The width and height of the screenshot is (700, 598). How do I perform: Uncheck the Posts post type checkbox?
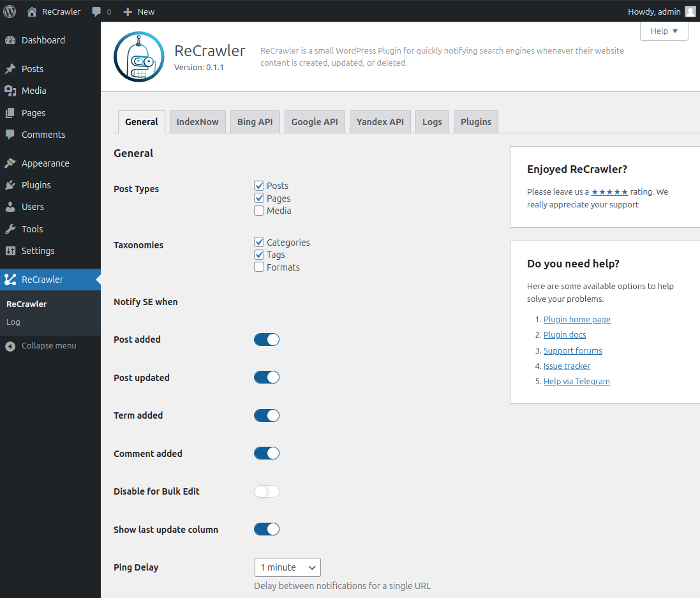click(x=259, y=185)
